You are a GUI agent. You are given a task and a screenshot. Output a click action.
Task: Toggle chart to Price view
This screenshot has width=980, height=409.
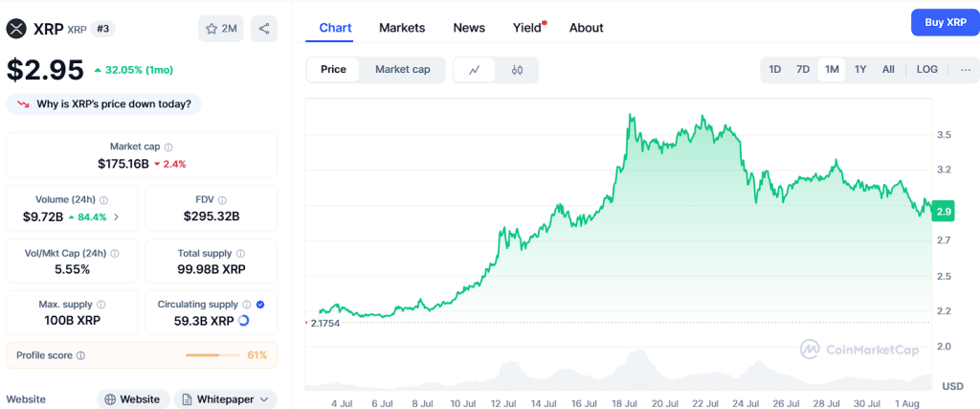pyautogui.click(x=333, y=70)
